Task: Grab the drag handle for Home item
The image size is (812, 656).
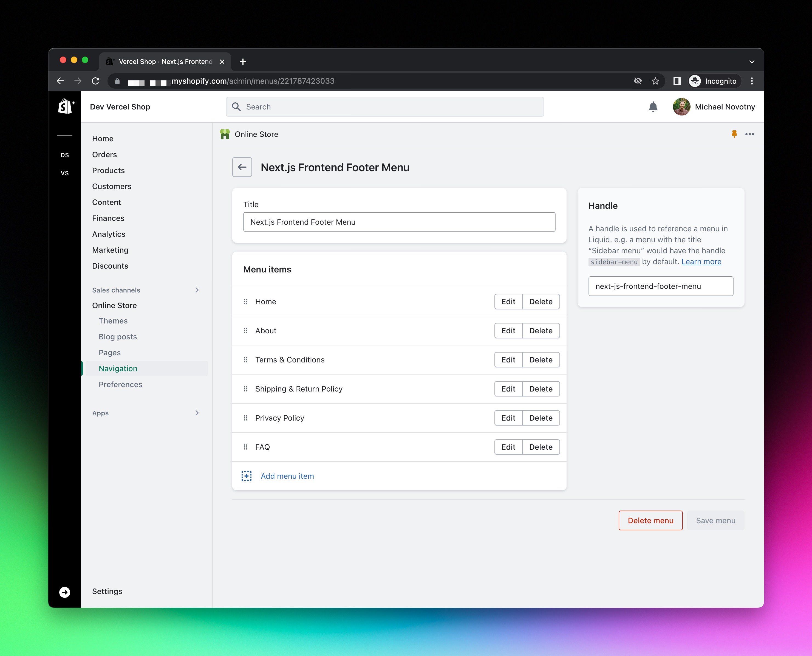Action: (245, 302)
